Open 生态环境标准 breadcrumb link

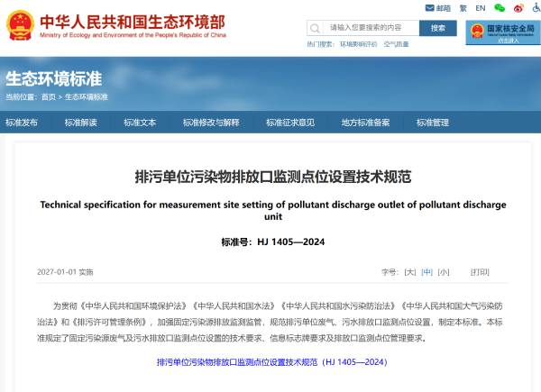click(87, 97)
